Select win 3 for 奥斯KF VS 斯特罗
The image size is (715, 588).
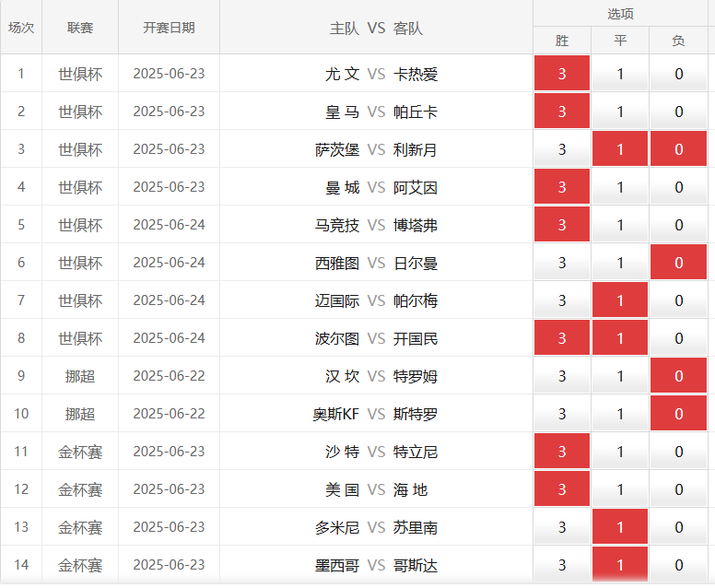point(562,414)
